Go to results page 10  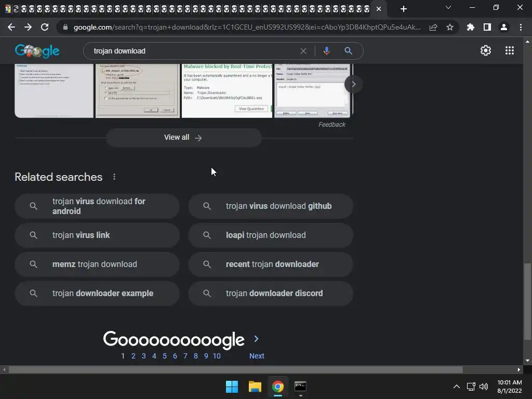[217, 356]
